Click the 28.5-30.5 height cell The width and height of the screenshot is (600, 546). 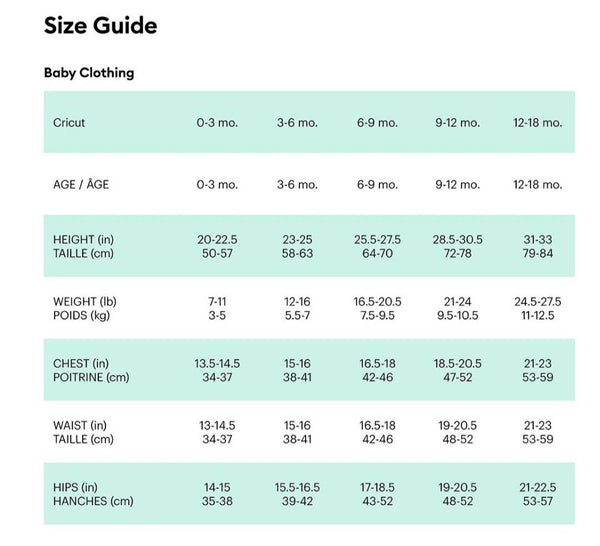pyautogui.click(x=457, y=240)
